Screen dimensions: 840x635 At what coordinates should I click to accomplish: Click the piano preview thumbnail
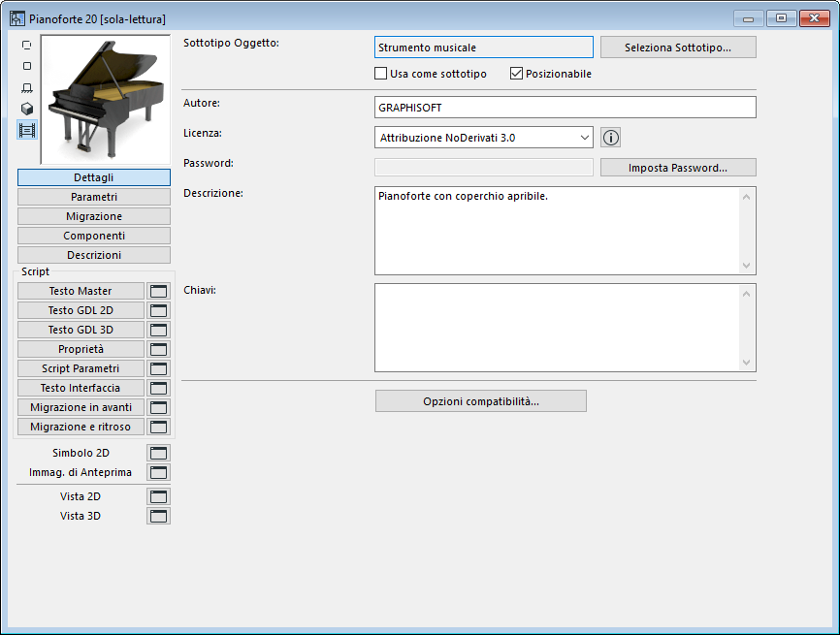pyautogui.click(x=106, y=100)
